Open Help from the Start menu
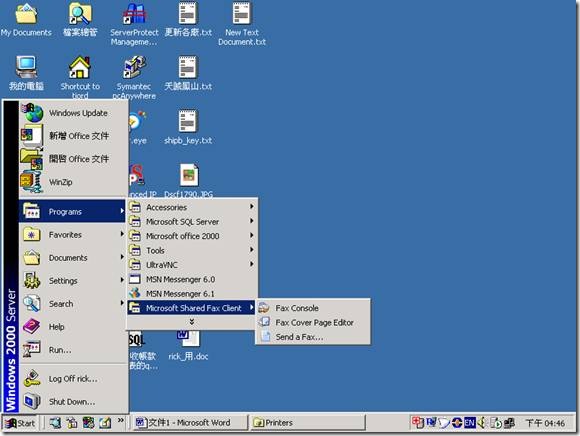580x436 pixels. click(72, 326)
